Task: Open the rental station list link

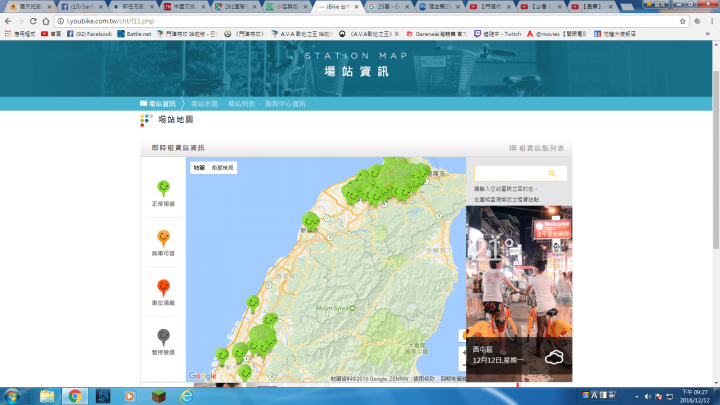Action: point(537,148)
